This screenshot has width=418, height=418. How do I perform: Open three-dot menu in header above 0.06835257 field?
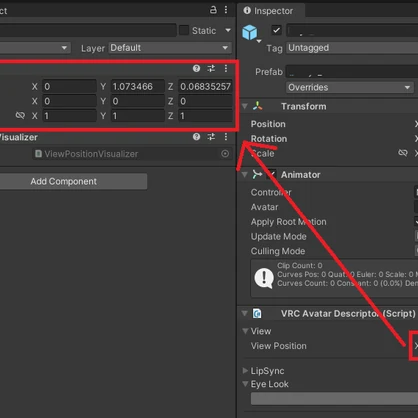pos(226,68)
